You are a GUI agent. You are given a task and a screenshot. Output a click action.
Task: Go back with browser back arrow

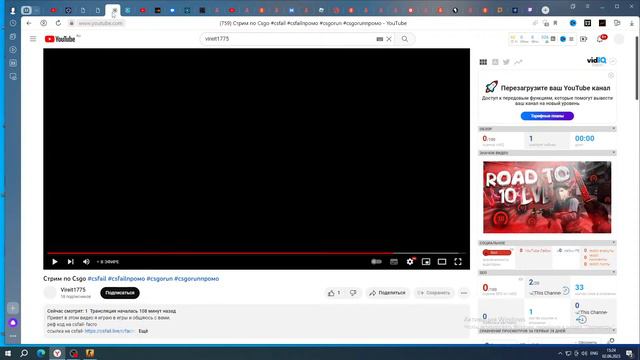point(29,23)
